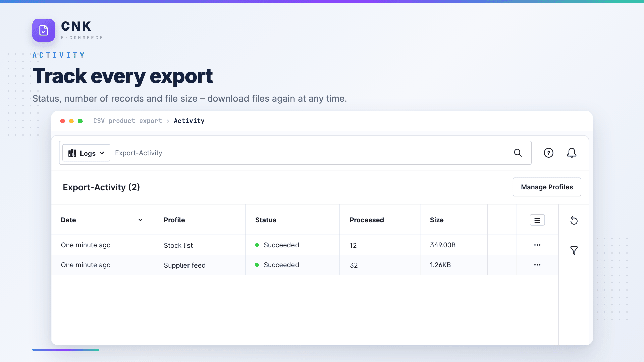This screenshot has width=644, height=362.
Task: Click the Status column header
Action: tap(265, 220)
